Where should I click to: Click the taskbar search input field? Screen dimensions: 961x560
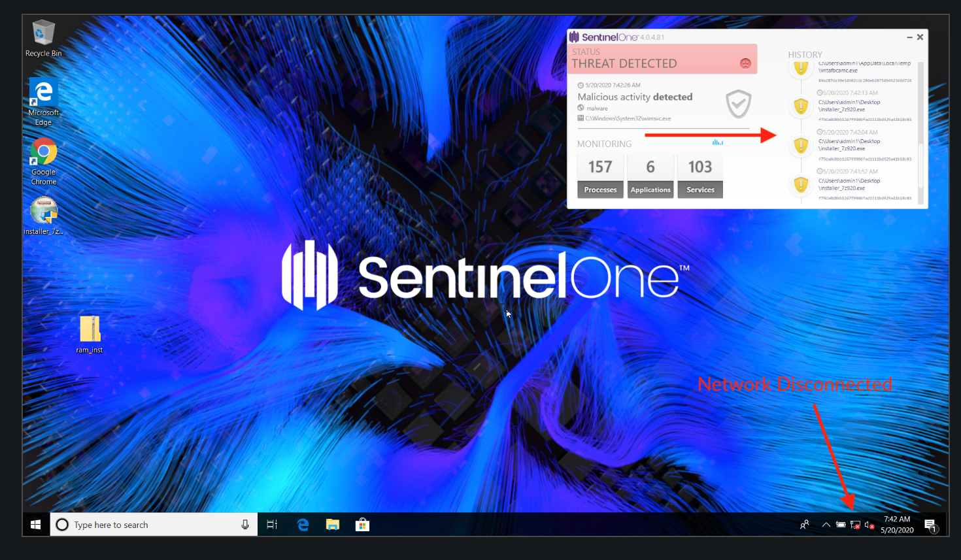point(154,525)
